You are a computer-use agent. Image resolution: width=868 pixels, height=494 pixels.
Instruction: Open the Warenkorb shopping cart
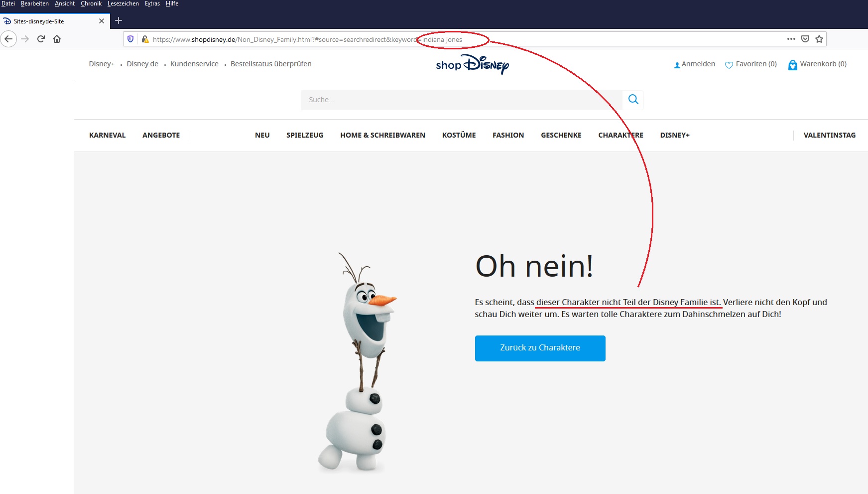pyautogui.click(x=817, y=64)
